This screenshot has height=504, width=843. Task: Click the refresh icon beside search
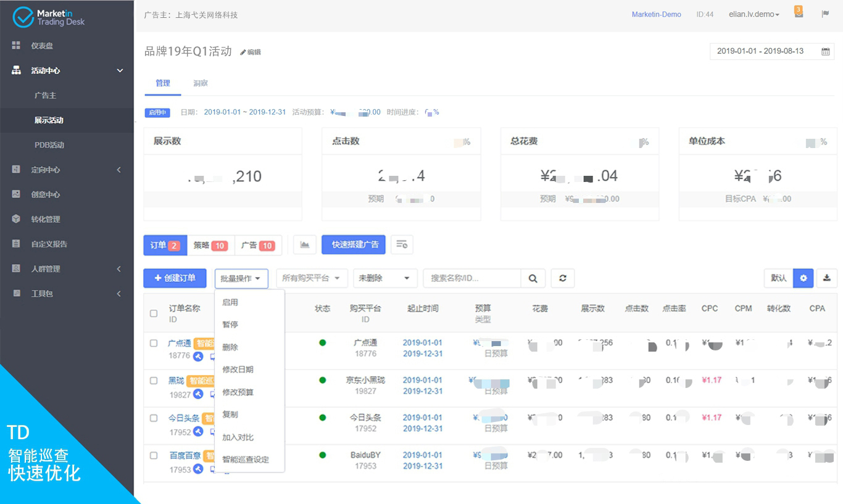pyautogui.click(x=562, y=278)
